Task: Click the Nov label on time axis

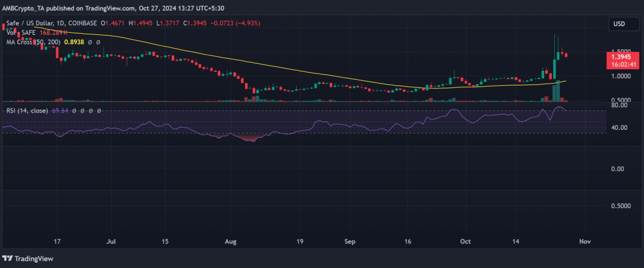Action: pyautogui.click(x=586, y=241)
